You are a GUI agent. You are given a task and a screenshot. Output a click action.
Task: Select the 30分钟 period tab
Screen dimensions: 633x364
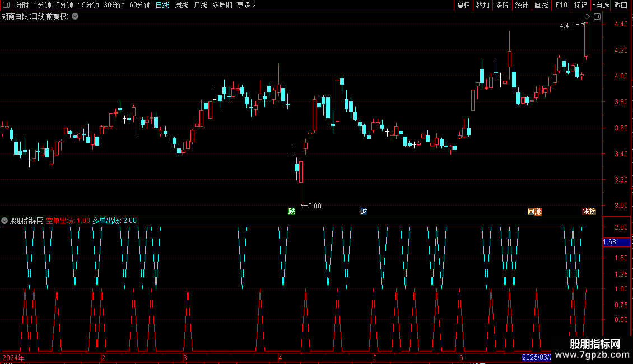click(x=114, y=5)
